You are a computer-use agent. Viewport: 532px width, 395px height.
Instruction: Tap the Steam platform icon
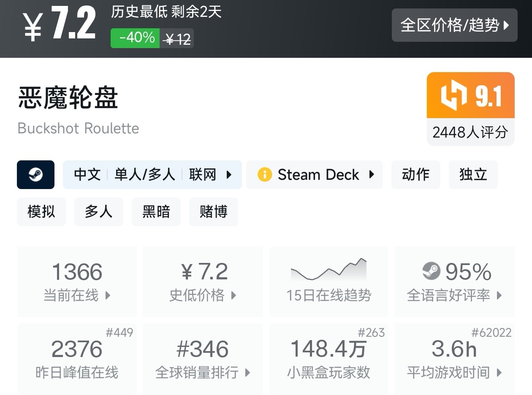(x=35, y=175)
